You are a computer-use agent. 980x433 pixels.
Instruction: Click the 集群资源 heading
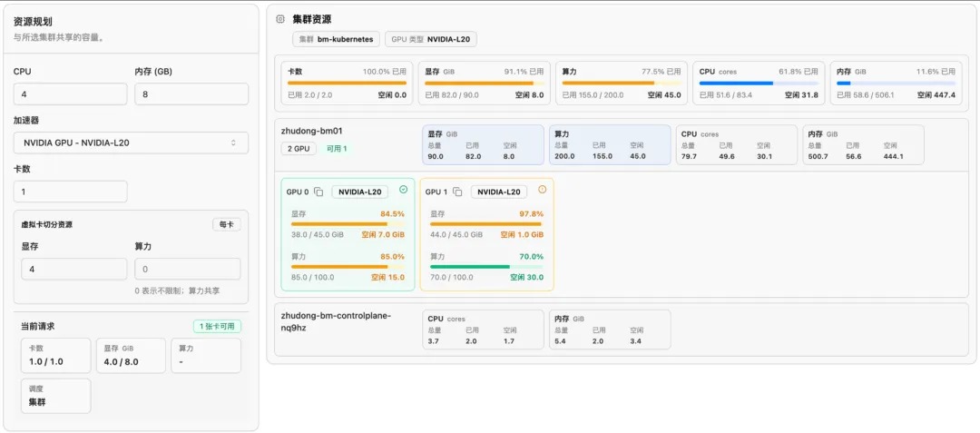pos(312,19)
